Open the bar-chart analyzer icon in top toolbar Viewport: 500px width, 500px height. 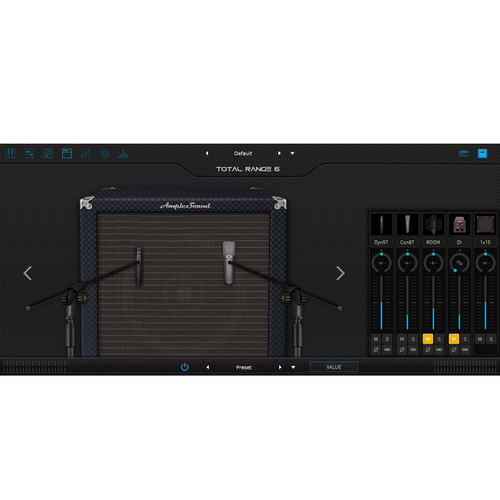click(x=123, y=154)
